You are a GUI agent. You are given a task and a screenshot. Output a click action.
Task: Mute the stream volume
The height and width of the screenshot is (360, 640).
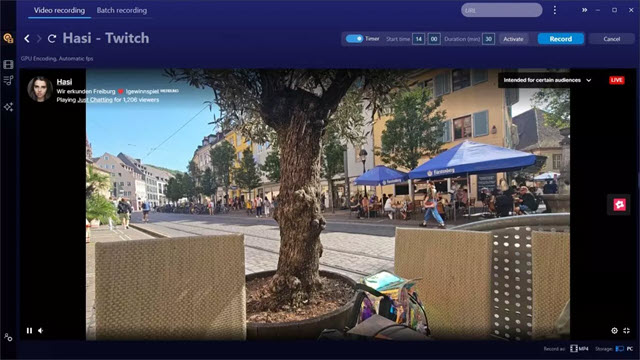[41, 331]
